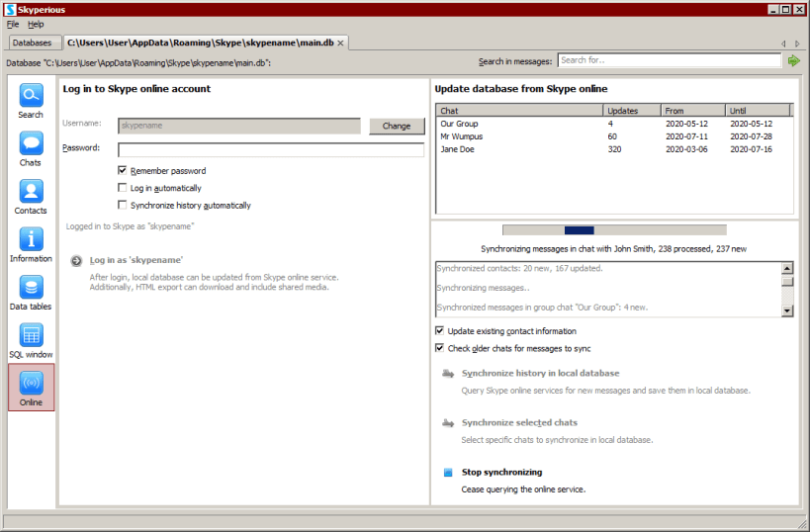This screenshot has width=810, height=532.
Task: Open the File menu
Action: pyautogui.click(x=13, y=25)
